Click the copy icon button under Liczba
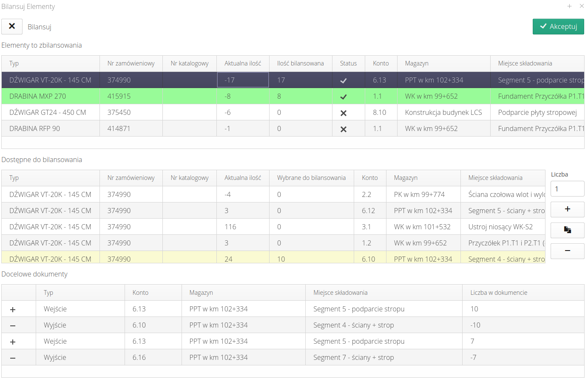 [567, 230]
